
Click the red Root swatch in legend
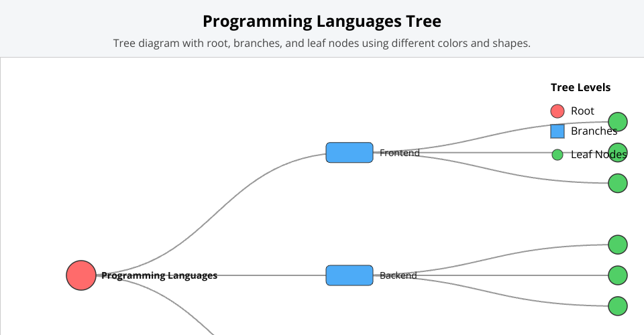(x=557, y=111)
